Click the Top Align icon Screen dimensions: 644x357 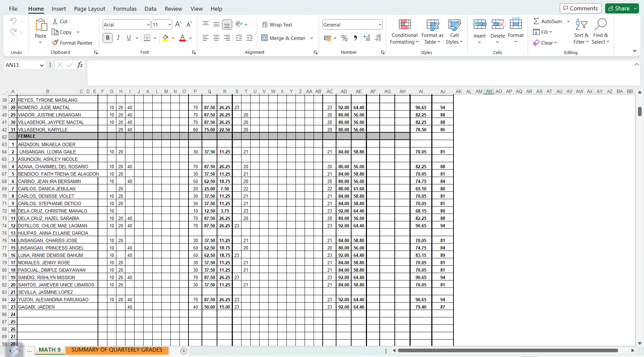click(x=206, y=24)
